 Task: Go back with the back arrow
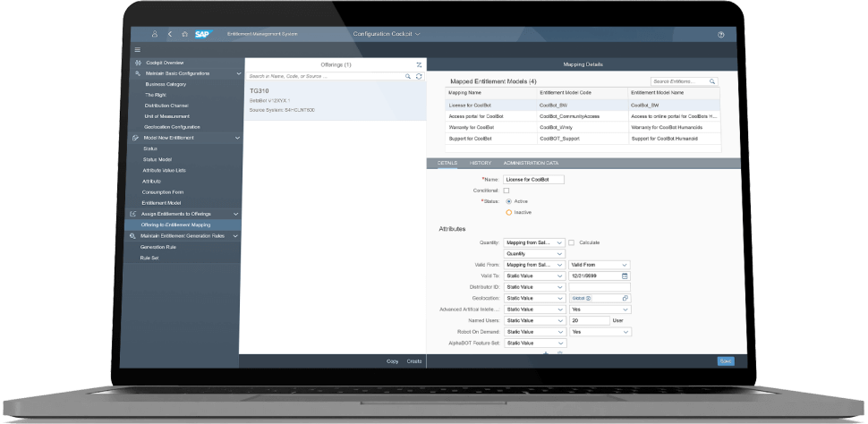[x=169, y=34]
